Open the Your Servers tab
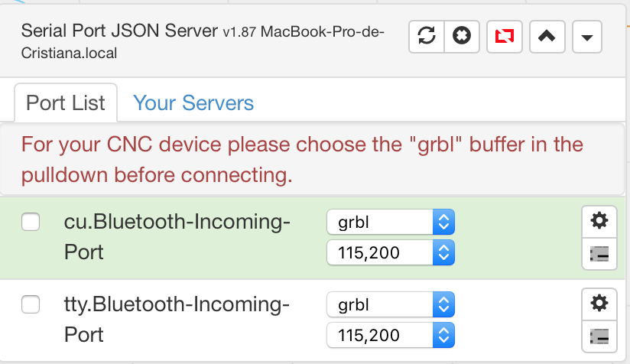 tap(193, 103)
